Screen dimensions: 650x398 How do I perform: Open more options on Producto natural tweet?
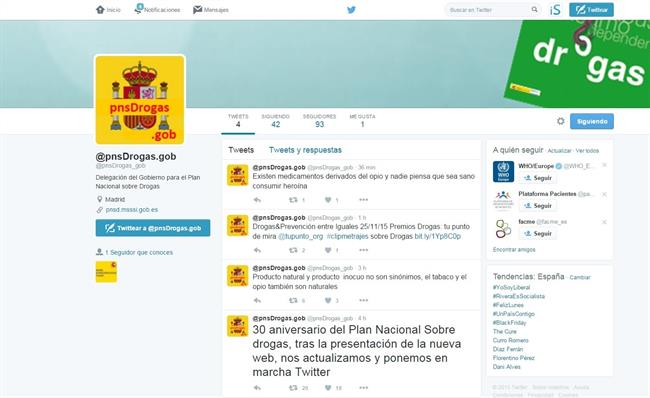click(364, 300)
